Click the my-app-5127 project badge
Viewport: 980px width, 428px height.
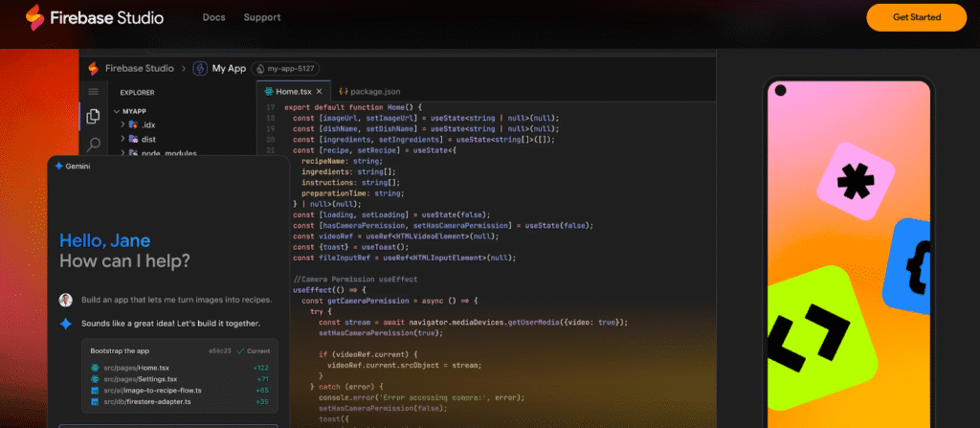pos(285,69)
